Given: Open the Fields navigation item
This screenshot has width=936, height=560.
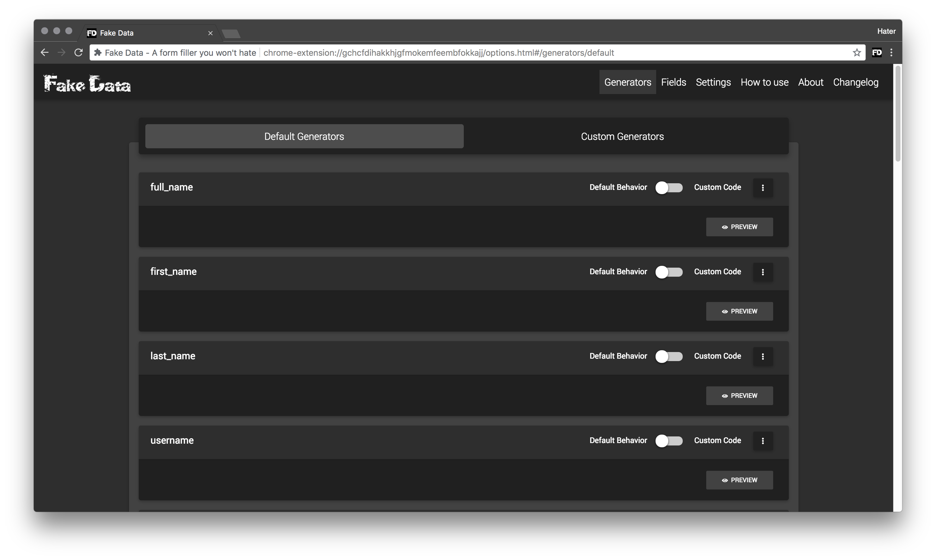Looking at the screenshot, I should tap(673, 82).
